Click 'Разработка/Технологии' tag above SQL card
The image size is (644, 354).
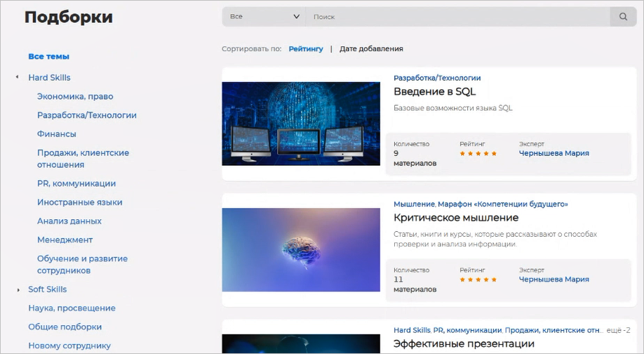point(437,78)
